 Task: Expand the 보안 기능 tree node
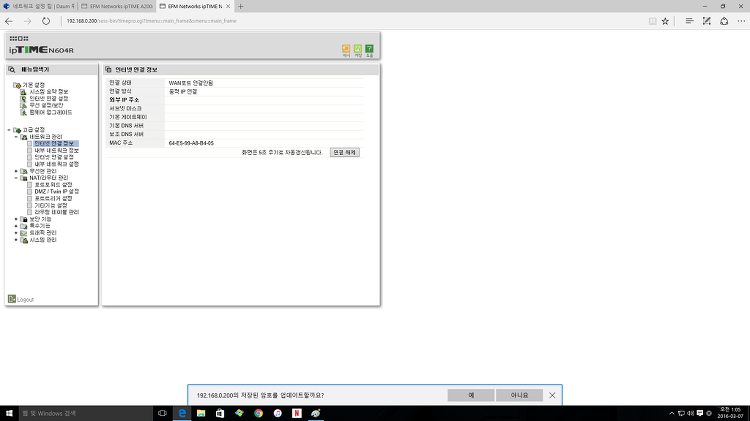coord(16,219)
